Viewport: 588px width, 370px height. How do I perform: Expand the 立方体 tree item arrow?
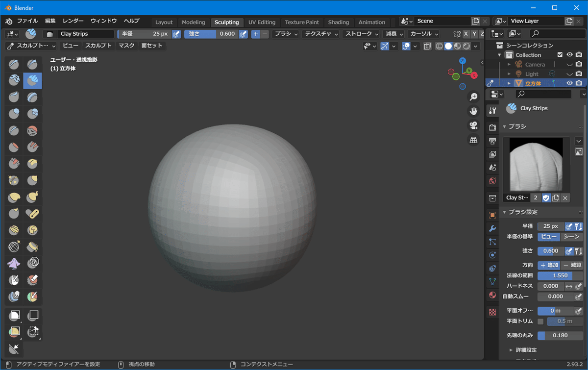tap(509, 83)
